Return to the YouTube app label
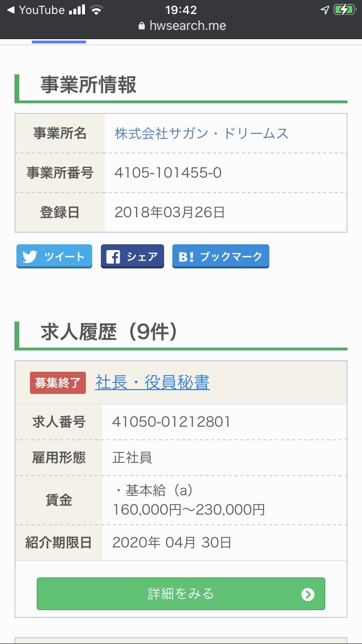The height and width of the screenshot is (644, 362). pos(42,10)
